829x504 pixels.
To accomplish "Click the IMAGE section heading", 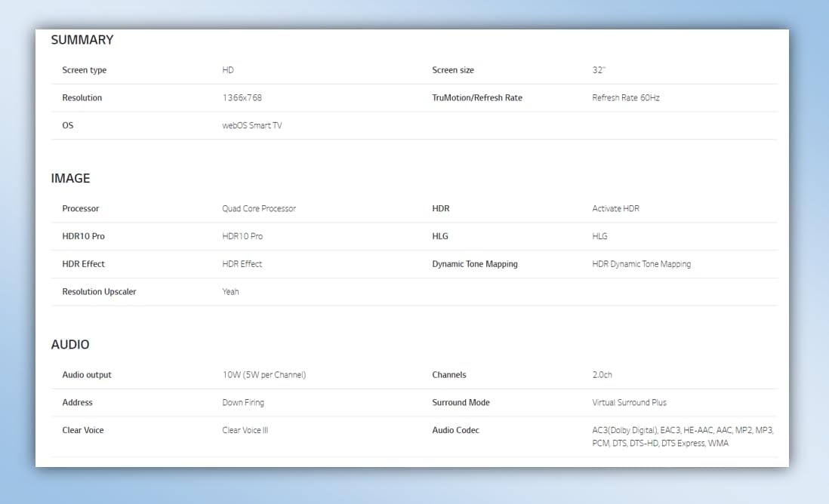I will (70, 179).
